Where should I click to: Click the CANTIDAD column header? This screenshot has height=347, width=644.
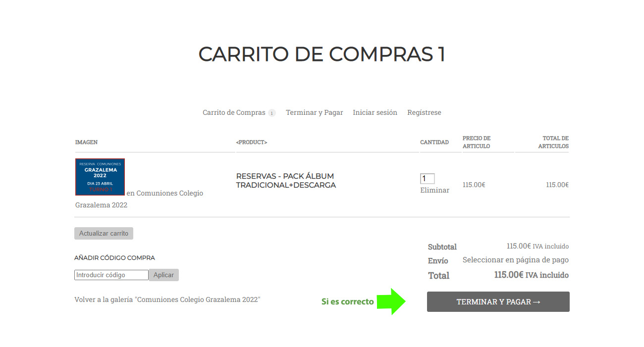click(434, 142)
